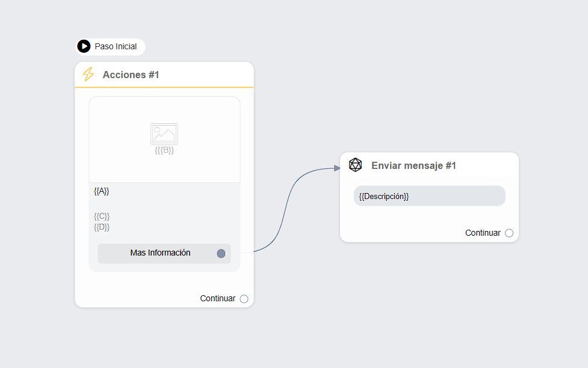Select the Acciones #1 node title

point(131,75)
